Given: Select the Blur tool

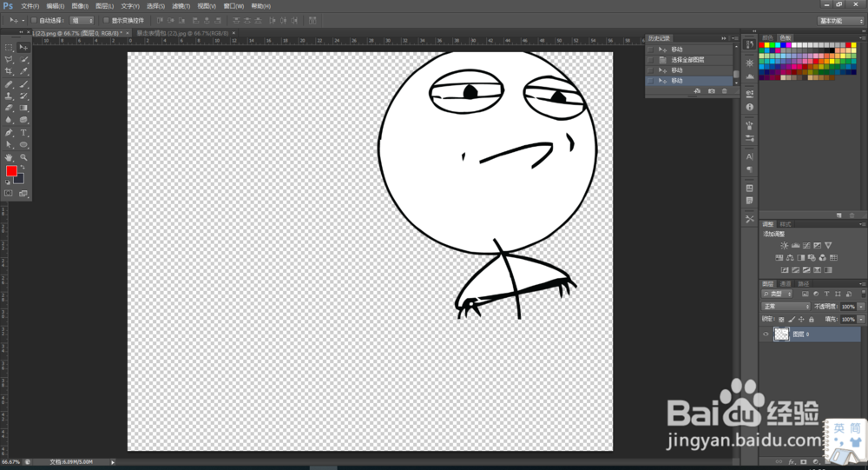Looking at the screenshot, I should (x=9, y=120).
